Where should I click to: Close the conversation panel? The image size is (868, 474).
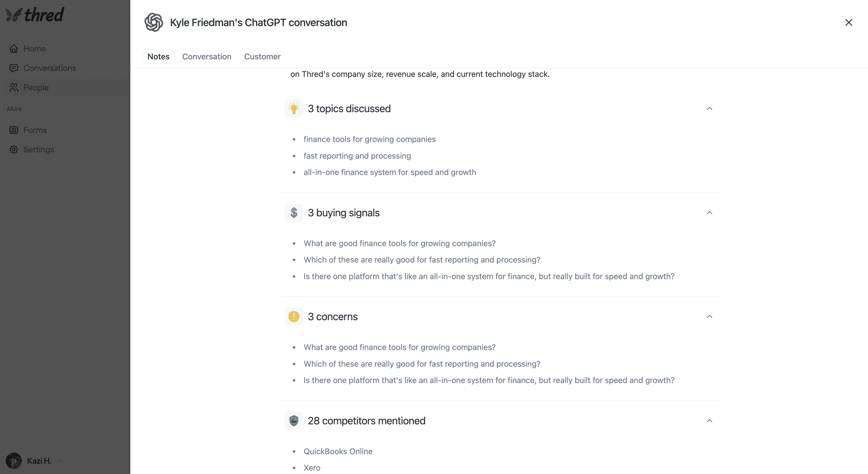point(848,22)
